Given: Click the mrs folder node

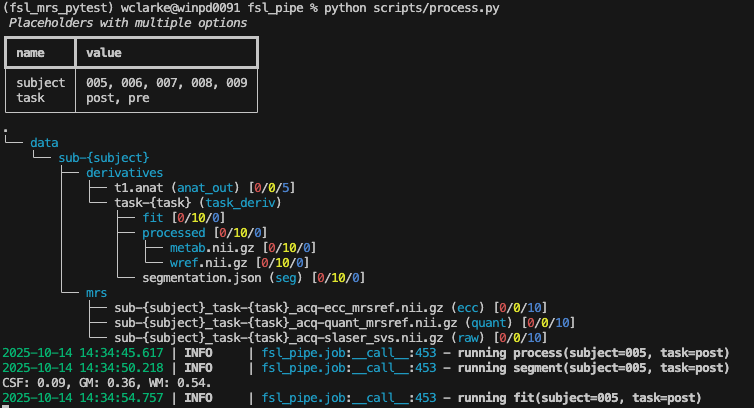Looking at the screenshot, I should point(97,292).
